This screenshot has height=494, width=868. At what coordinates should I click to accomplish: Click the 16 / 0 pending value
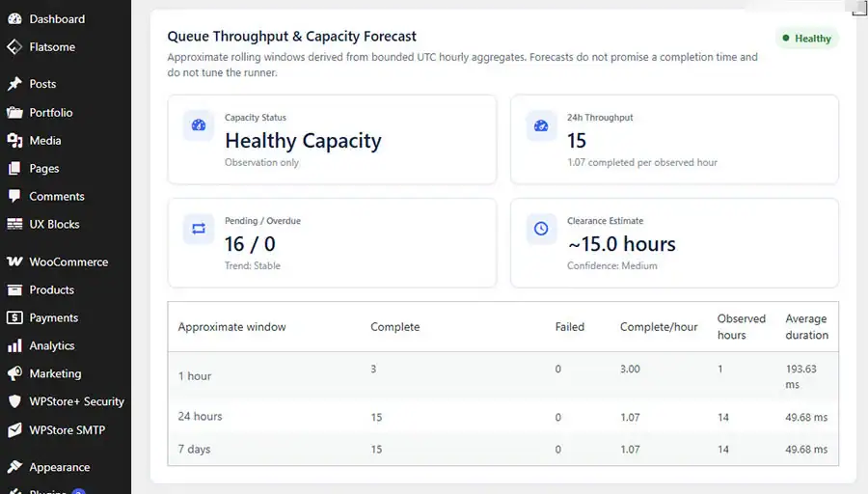250,244
